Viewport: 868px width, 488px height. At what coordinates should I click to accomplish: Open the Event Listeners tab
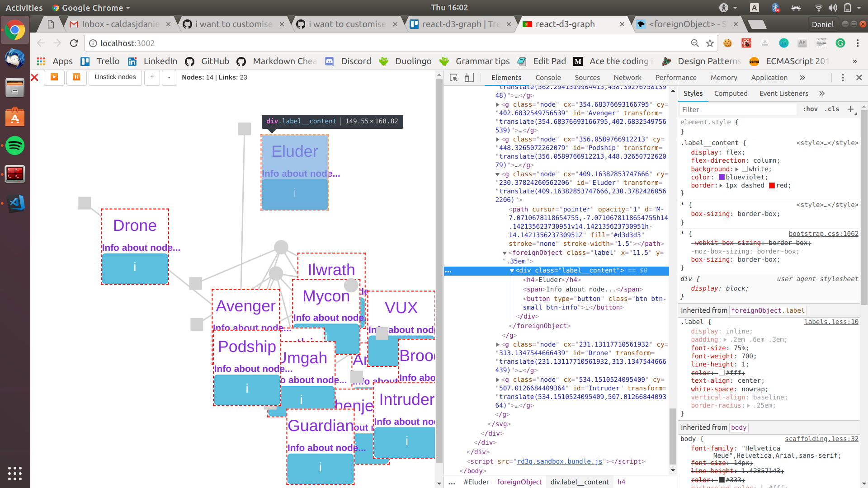coord(784,94)
